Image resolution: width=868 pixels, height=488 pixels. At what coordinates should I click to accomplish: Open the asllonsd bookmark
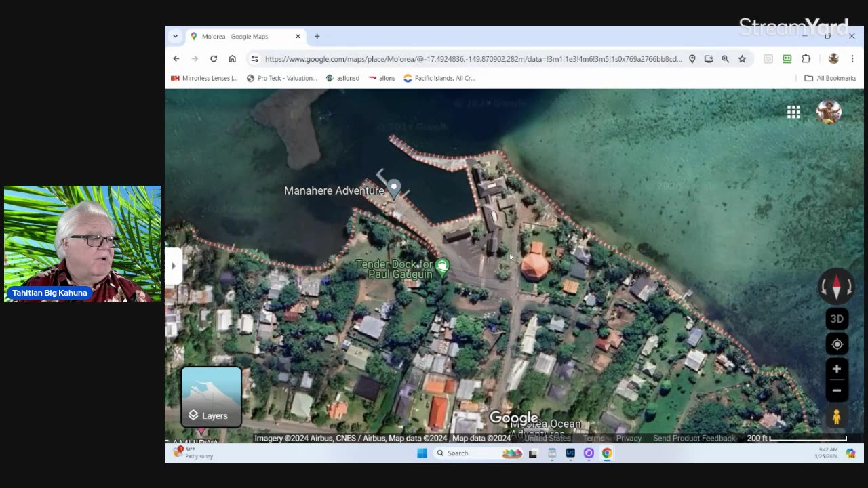click(x=342, y=78)
